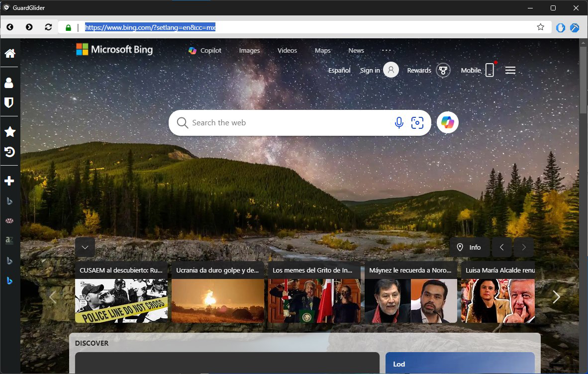Open Rewards trophy medal icon
The width and height of the screenshot is (588, 374).
pyautogui.click(x=443, y=70)
